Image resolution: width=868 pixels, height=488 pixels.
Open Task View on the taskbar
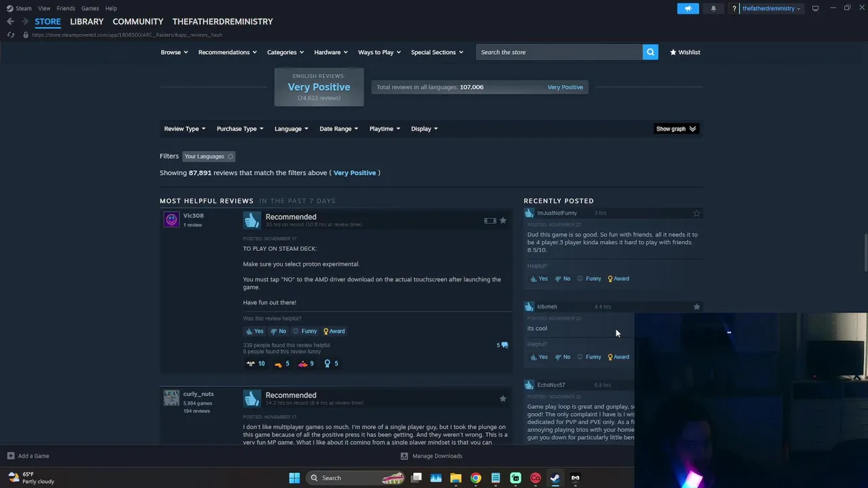(416, 478)
